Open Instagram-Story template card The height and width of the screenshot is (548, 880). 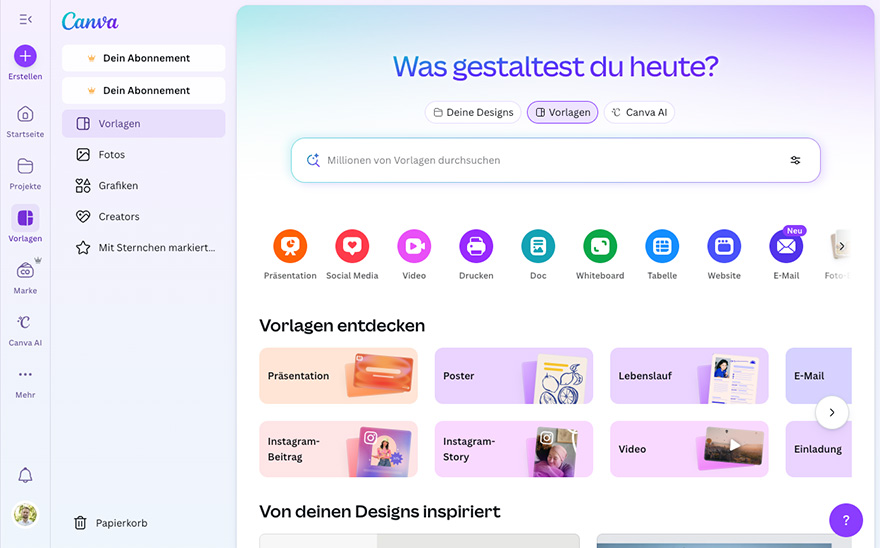514,449
